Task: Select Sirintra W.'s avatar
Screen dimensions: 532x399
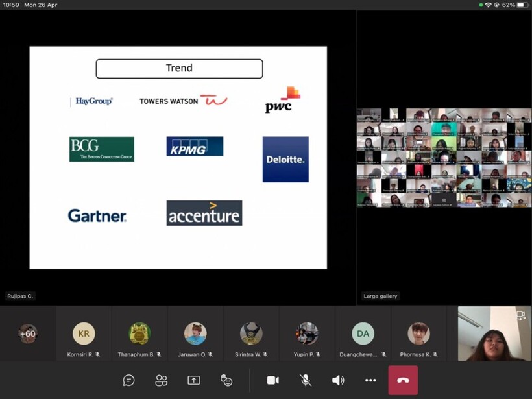Action: point(251,333)
